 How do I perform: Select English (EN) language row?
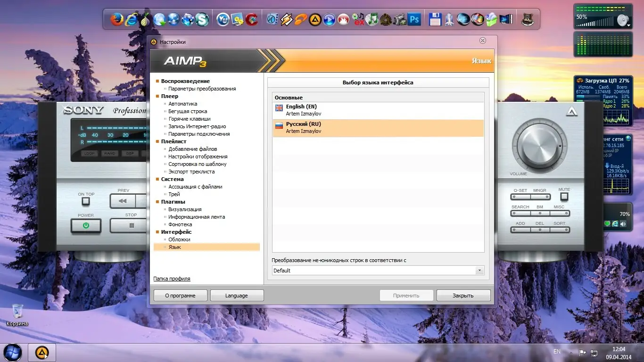click(x=378, y=110)
